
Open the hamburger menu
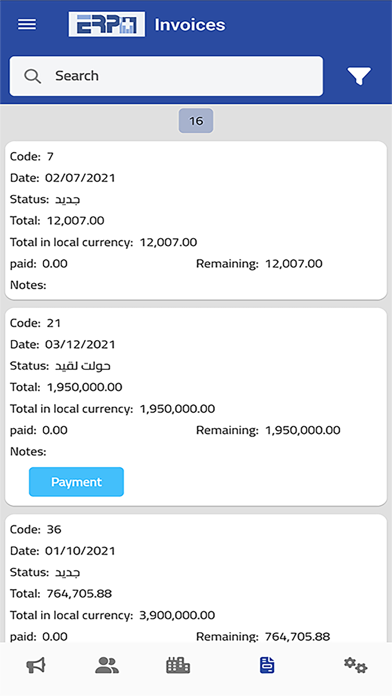click(27, 24)
